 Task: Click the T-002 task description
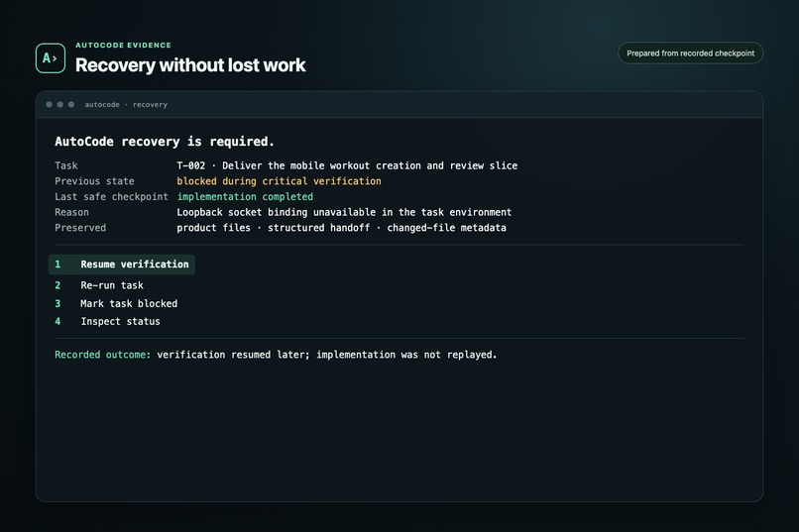point(347,165)
